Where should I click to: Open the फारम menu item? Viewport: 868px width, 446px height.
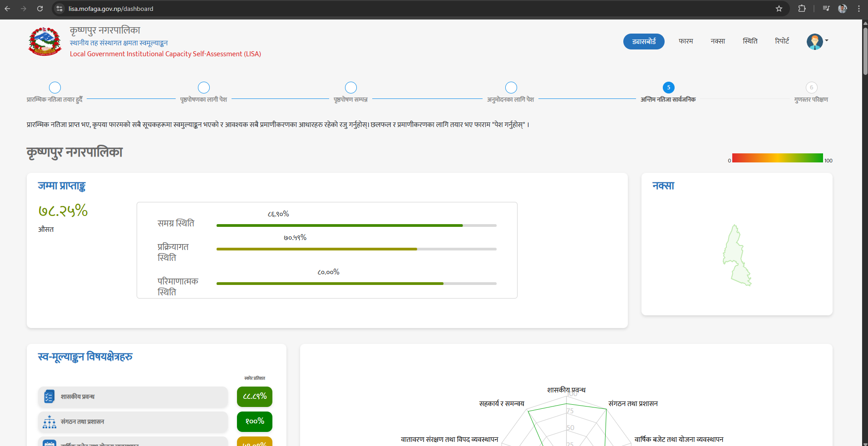(x=686, y=41)
